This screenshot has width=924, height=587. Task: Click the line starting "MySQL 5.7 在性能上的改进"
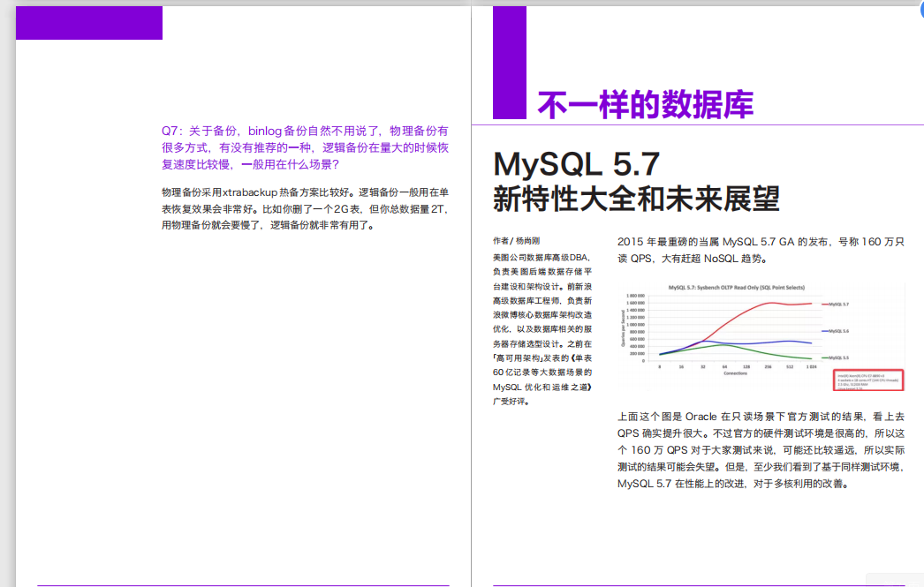[734, 484]
